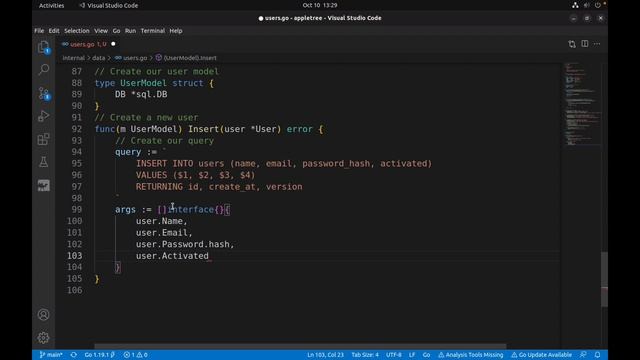
Task: Show errors and warnings count in status bar
Action: (x=136, y=355)
